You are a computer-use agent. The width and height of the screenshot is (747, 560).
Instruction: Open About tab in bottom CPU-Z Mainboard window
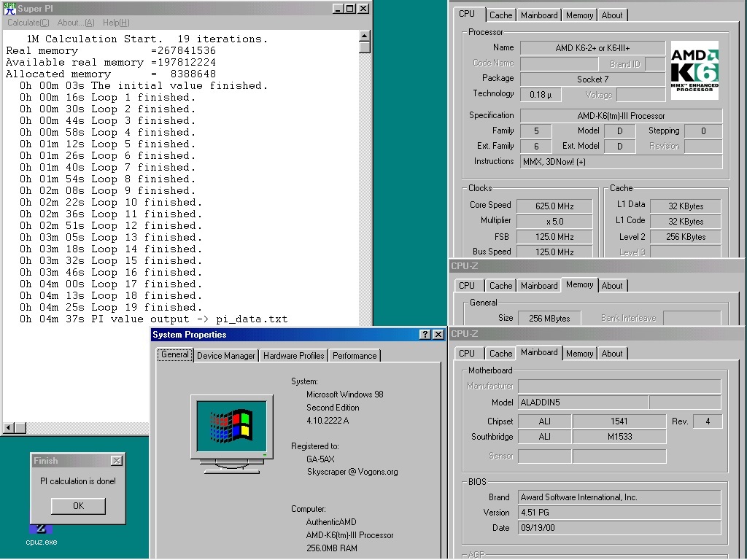click(x=612, y=354)
